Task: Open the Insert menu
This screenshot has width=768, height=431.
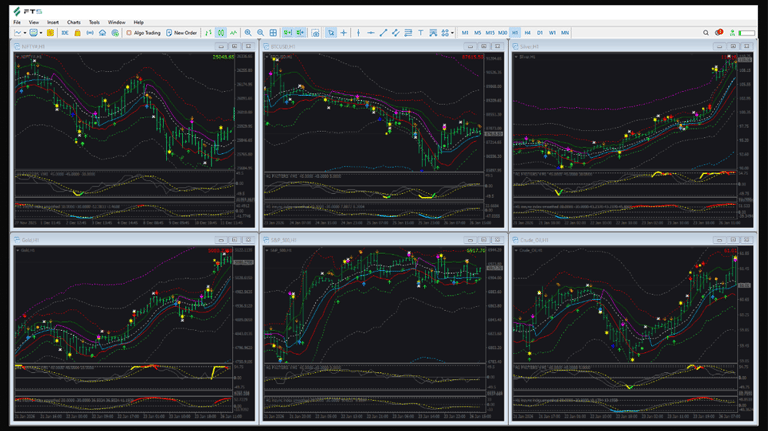Action: [x=53, y=23]
